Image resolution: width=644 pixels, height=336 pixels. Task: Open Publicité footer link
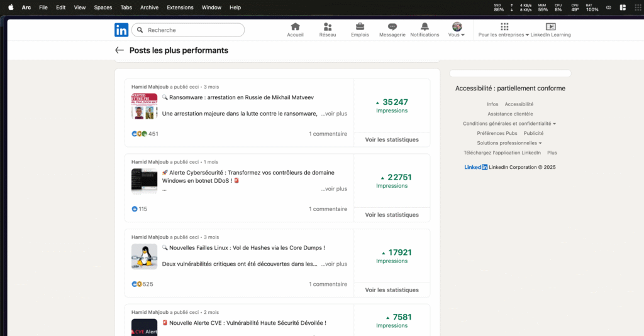pos(533,133)
